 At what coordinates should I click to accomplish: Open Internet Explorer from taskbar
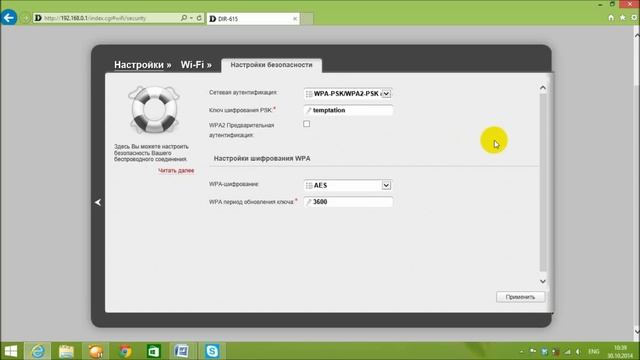[38, 351]
